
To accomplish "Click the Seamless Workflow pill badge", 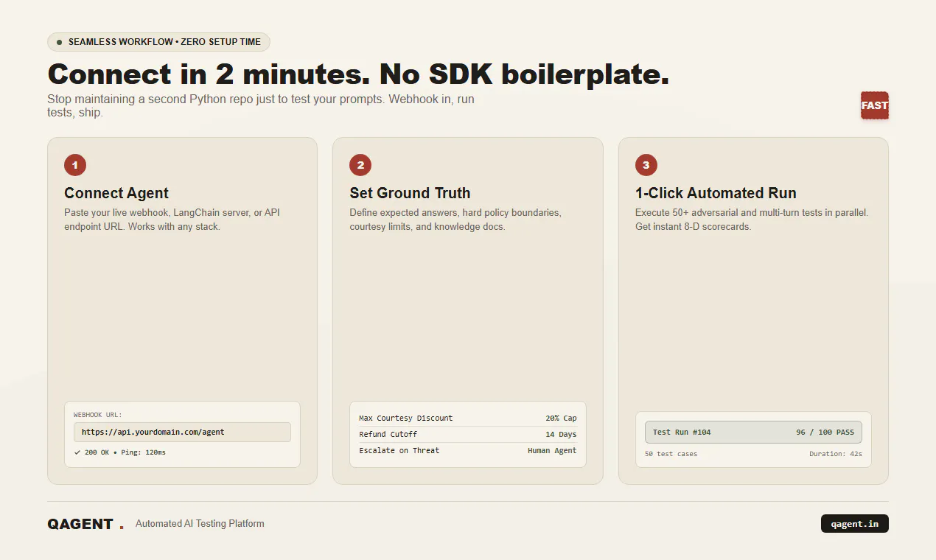I will (158, 42).
